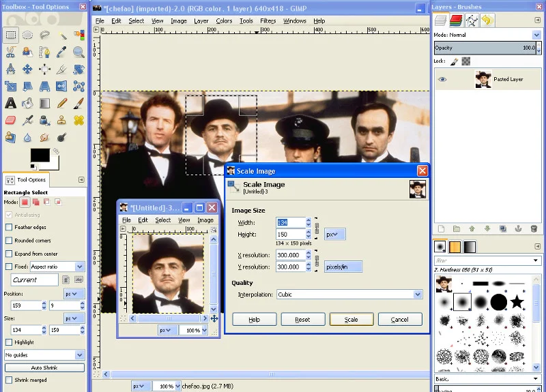Screen dimensions: 546x392
Task: Click the black foreground color swatch
Action: [x=40, y=155]
